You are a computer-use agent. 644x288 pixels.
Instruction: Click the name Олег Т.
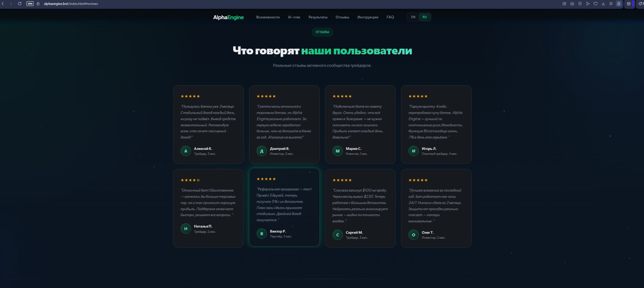(x=428, y=232)
